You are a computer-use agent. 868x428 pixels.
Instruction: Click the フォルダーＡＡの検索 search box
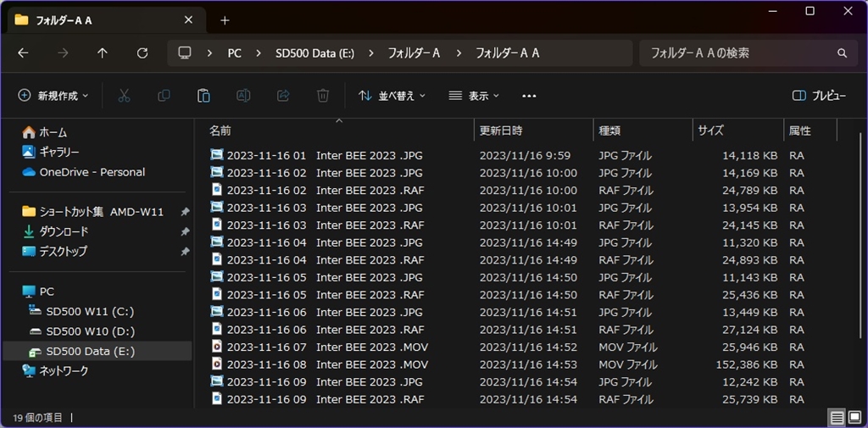pyautogui.click(x=747, y=53)
